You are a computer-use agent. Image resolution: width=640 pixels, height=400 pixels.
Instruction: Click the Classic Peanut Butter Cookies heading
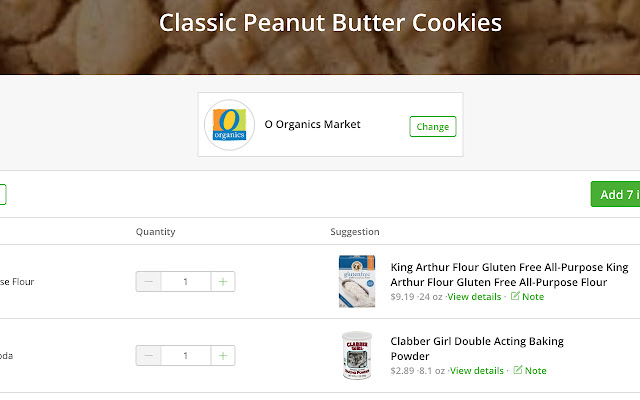pos(331,22)
